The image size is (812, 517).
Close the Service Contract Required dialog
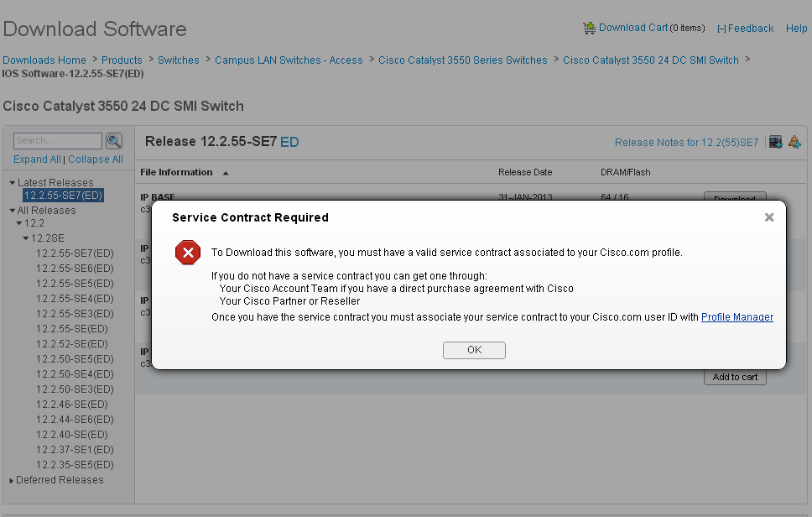[x=768, y=217]
